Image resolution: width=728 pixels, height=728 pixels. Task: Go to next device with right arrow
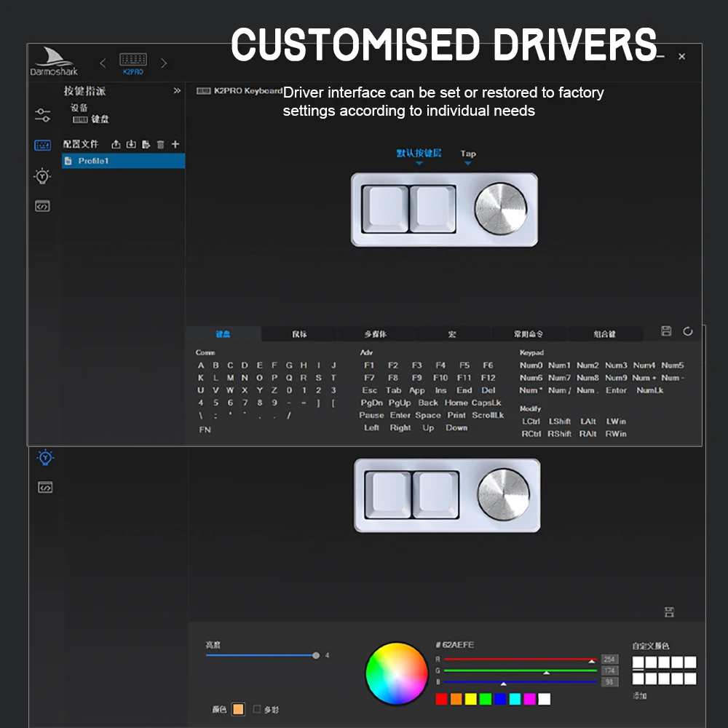163,63
